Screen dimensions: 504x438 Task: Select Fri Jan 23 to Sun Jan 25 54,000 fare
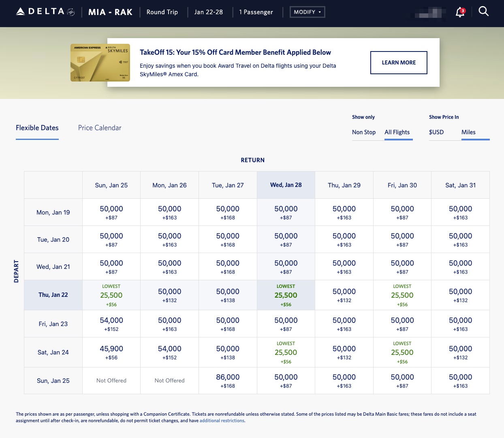[x=111, y=324]
